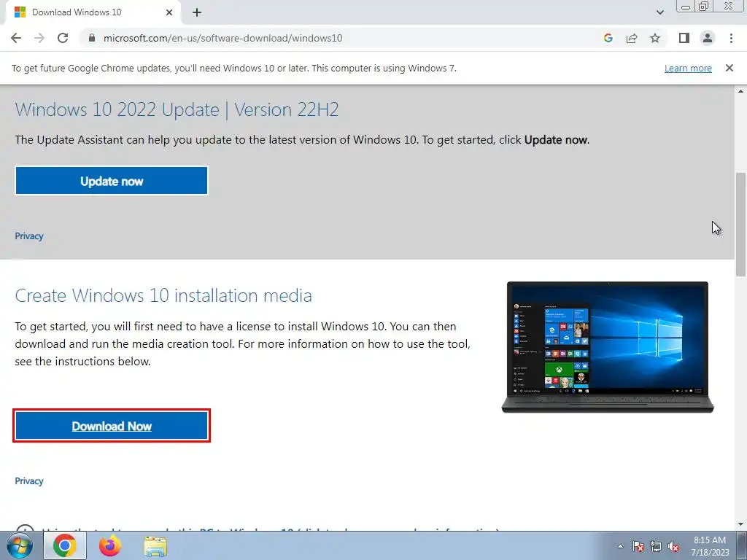Click the Google icon in address bar
This screenshot has height=560, width=747.
click(608, 38)
